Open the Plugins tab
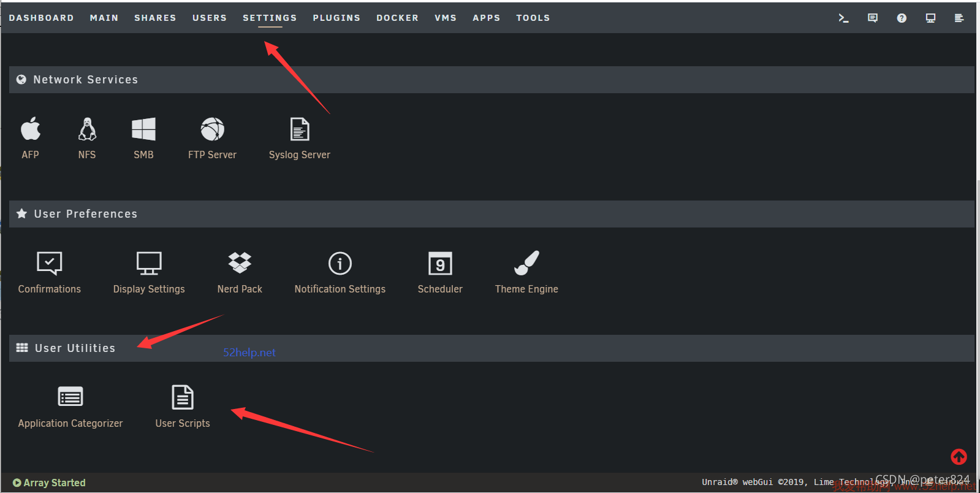Image resolution: width=980 pixels, height=493 pixels. pos(336,18)
